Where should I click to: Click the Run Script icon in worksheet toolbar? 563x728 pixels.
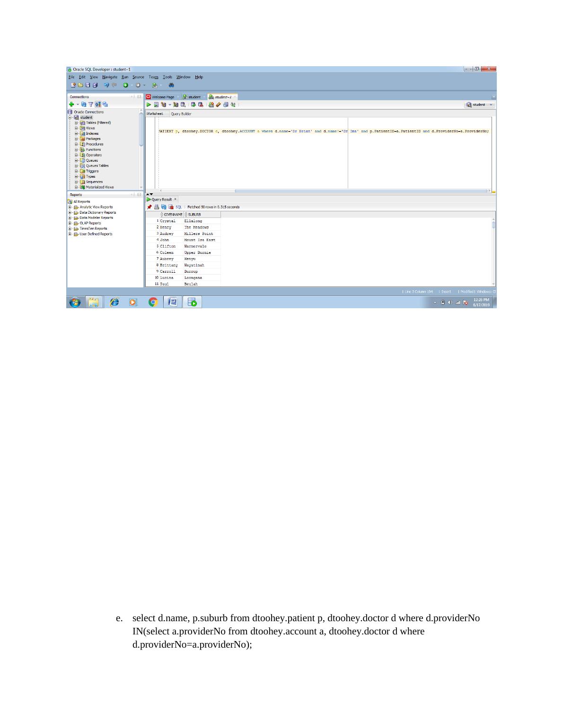pos(156,104)
